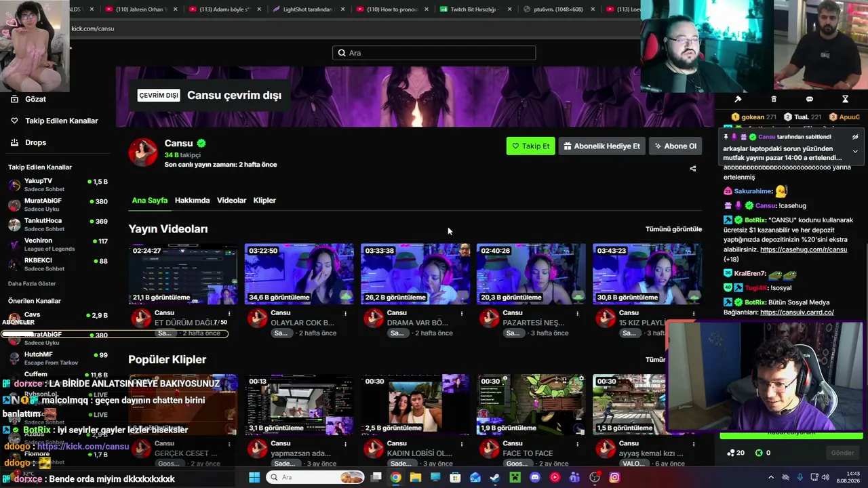Click Tümünü görüntüle for Yayın Videoları
868x488 pixels.
point(673,229)
